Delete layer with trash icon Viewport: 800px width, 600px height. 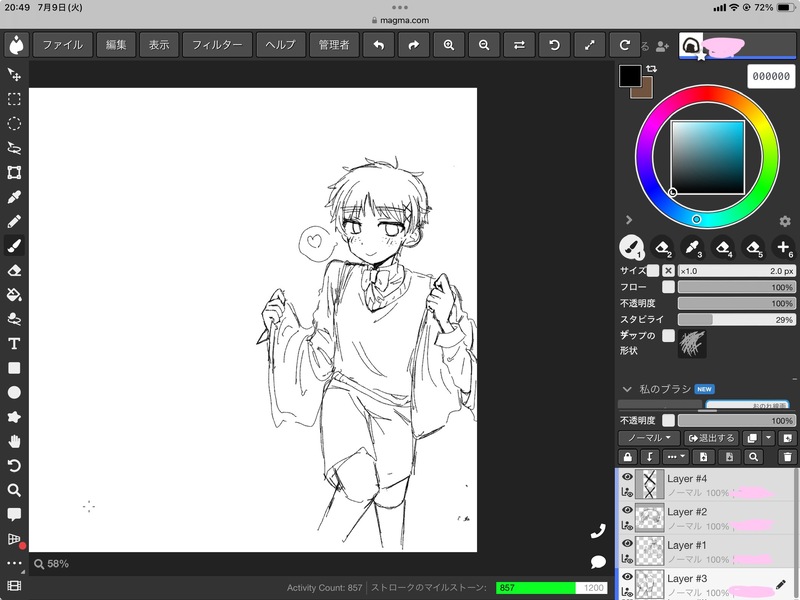pos(788,457)
